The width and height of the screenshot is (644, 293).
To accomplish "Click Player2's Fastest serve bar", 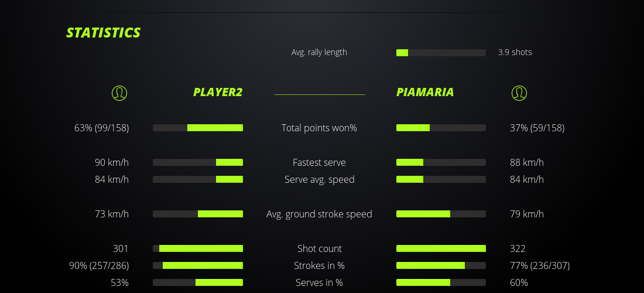I will [x=198, y=162].
